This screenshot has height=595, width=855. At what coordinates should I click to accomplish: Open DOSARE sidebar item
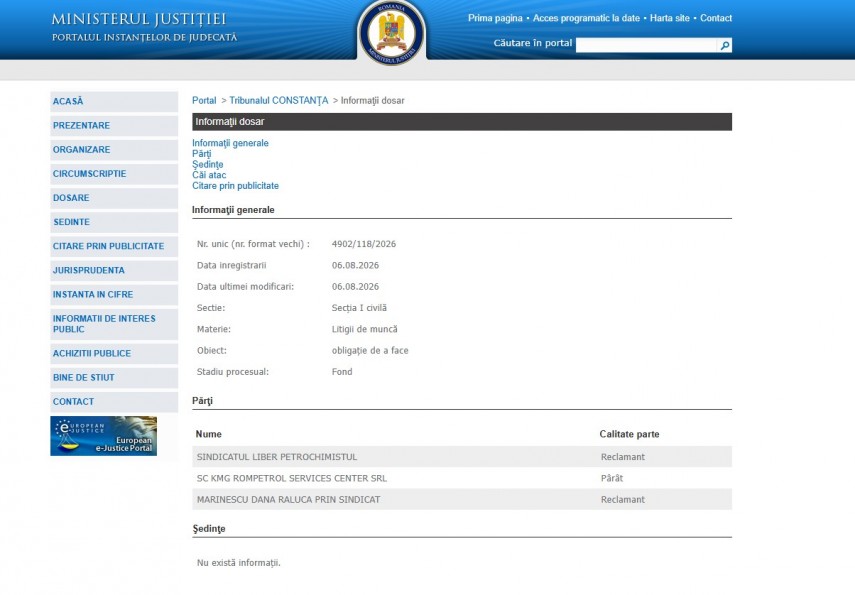(x=114, y=198)
